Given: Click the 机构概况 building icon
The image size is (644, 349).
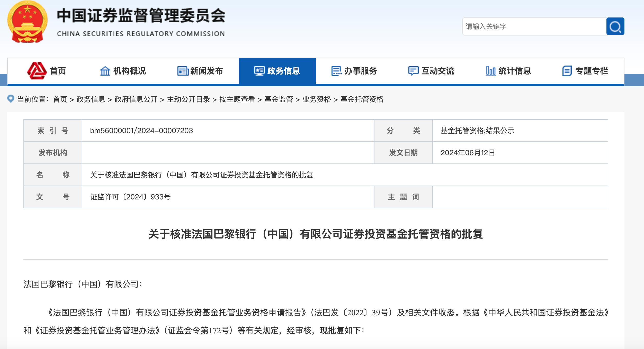Looking at the screenshot, I should click(x=106, y=71).
